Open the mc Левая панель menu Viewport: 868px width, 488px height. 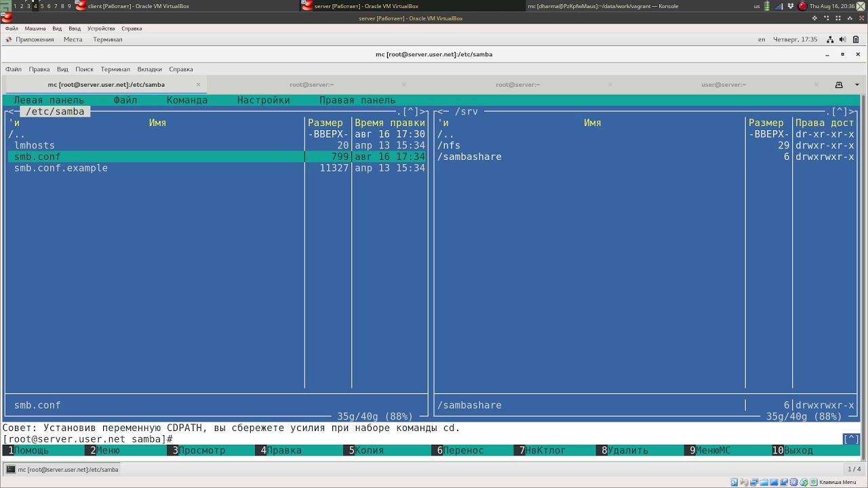coord(49,100)
